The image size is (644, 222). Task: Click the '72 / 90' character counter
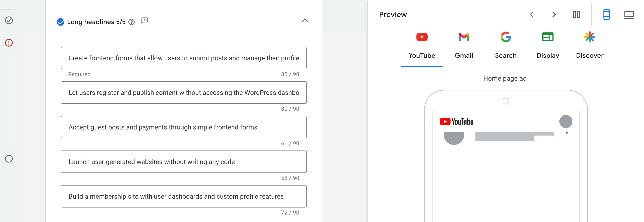(290, 212)
